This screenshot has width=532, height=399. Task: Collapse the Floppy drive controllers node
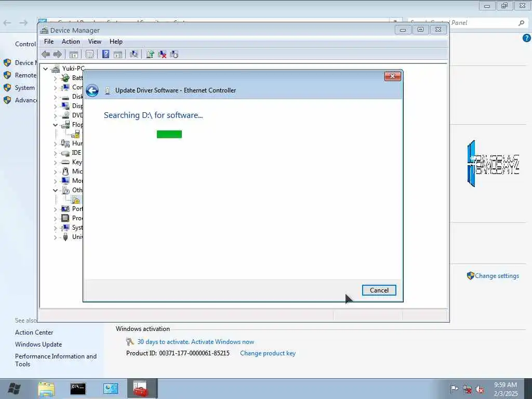(x=55, y=125)
